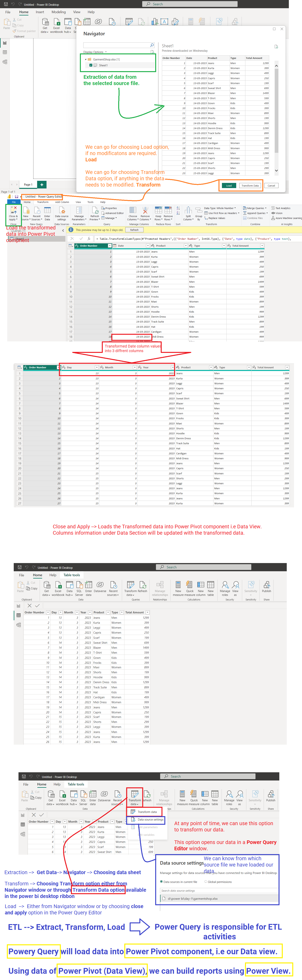Open Transform tab in Power Query Editor

tap(43, 202)
